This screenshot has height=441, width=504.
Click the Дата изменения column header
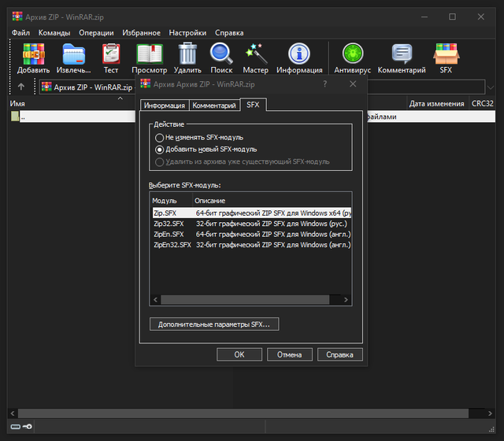coord(436,103)
